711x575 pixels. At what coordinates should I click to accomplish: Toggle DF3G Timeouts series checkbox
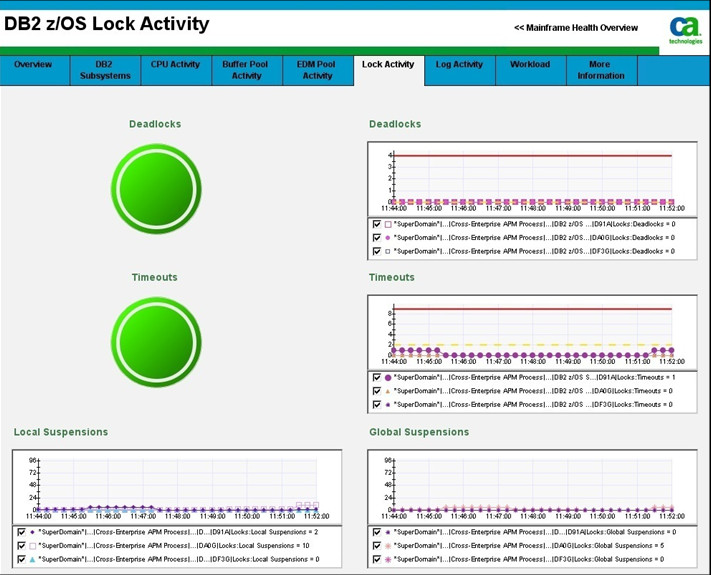(376, 404)
